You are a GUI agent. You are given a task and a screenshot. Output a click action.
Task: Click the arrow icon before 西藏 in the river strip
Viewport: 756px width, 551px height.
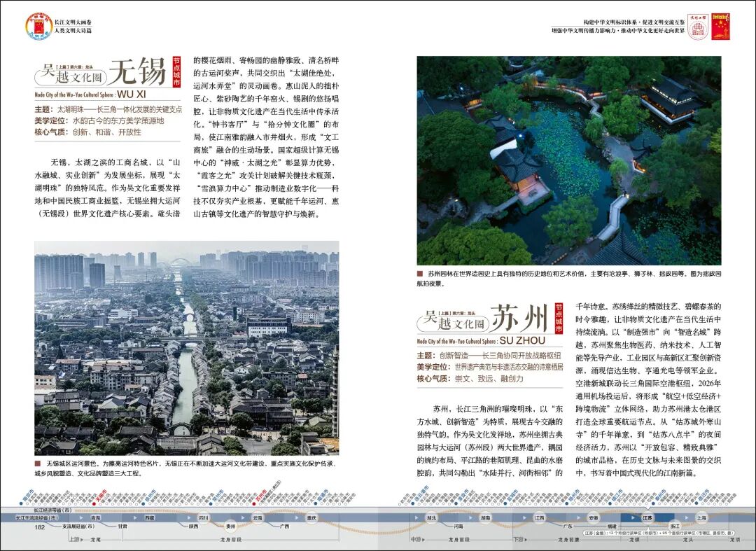click(135, 517)
